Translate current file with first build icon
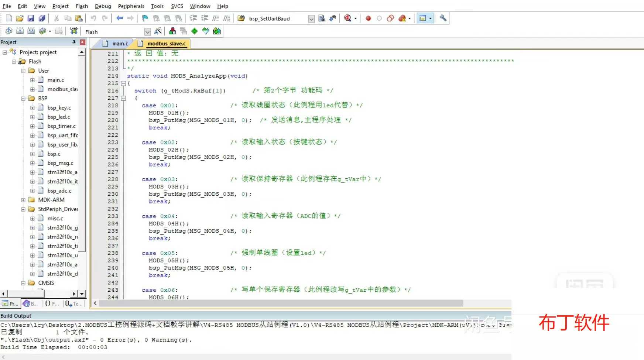This screenshot has width=644, height=360. (9, 31)
